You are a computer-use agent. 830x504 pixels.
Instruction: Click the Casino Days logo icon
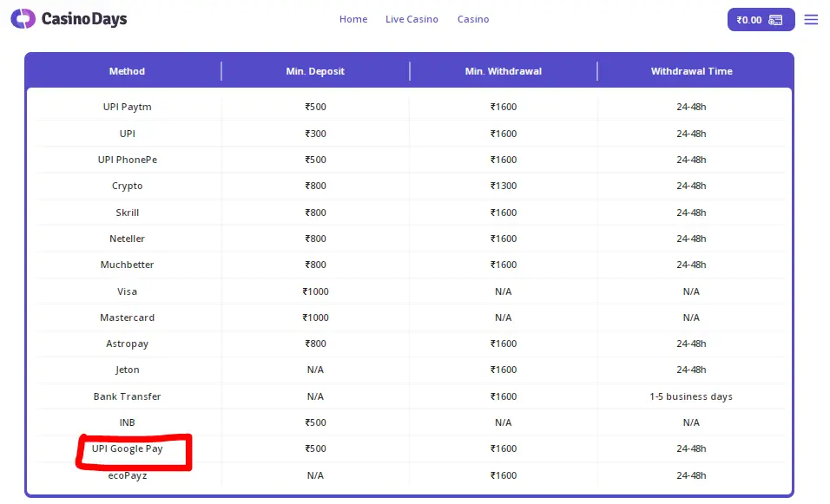point(23,19)
